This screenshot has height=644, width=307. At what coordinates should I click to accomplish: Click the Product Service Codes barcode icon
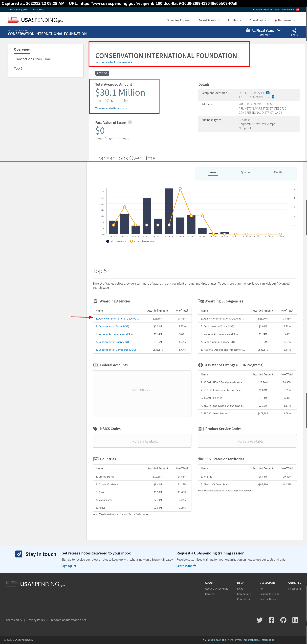pos(201,429)
